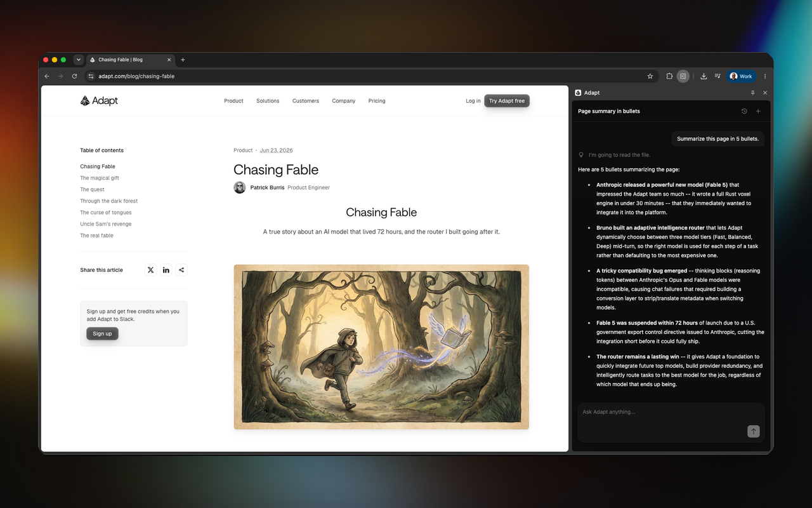This screenshot has width=812, height=508.
Task: Open the Customers nav item
Action: (x=306, y=101)
